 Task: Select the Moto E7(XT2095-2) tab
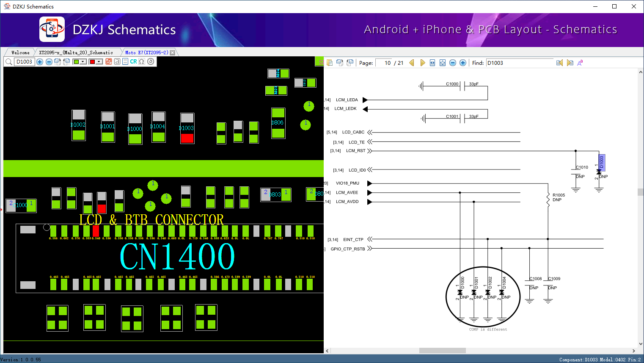tap(147, 53)
